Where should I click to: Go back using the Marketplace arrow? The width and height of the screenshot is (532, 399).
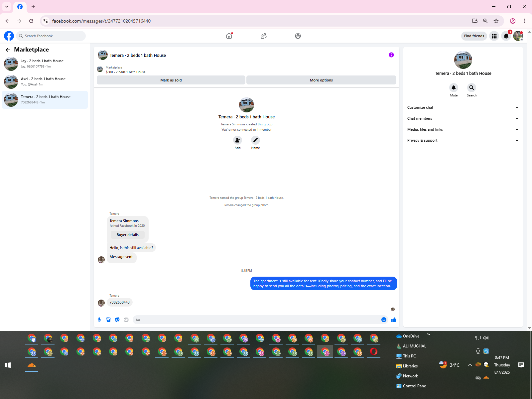pyautogui.click(x=8, y=50)
